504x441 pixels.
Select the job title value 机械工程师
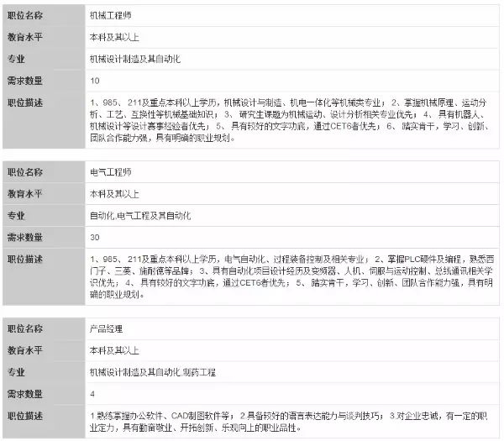[110, 15]
